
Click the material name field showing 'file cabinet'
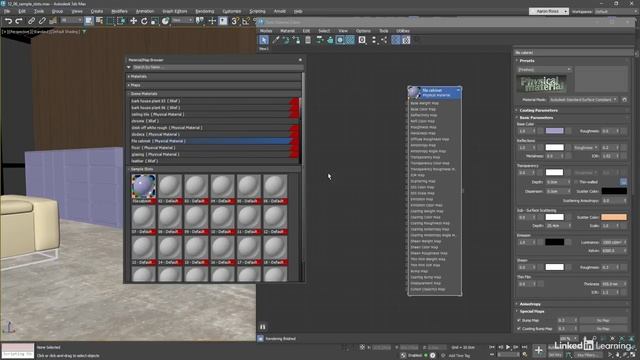click(573, 52)
